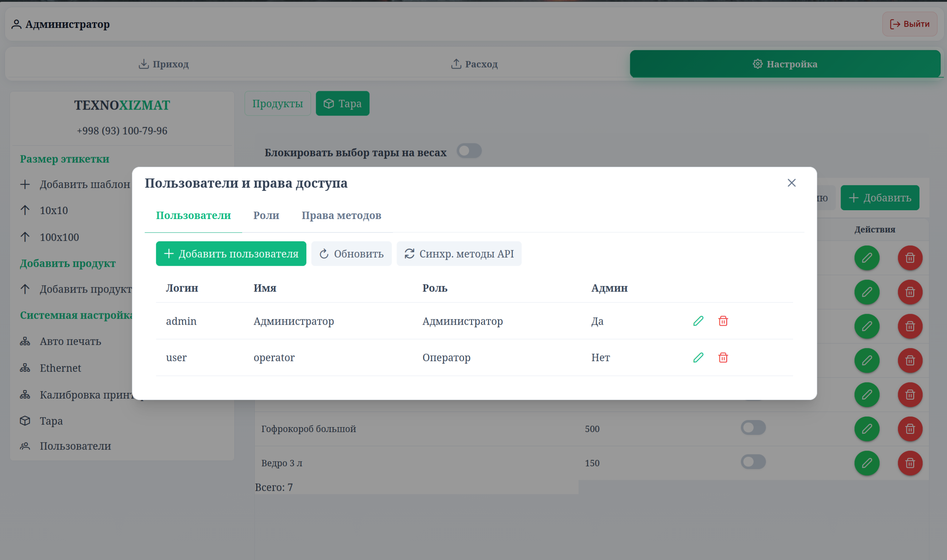Toggle the switch for Гофрокороб большой
The image size is (947, 560).
(753, 428)
